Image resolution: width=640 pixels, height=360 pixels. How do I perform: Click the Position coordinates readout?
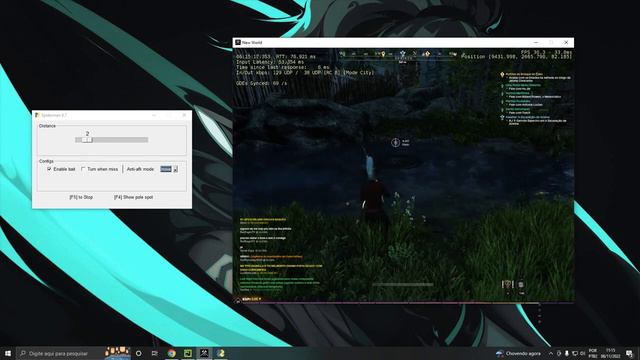[517, 57]
